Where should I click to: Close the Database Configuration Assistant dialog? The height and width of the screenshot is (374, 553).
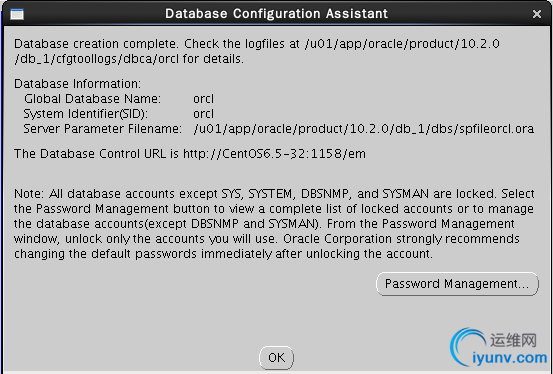point(537,14)
